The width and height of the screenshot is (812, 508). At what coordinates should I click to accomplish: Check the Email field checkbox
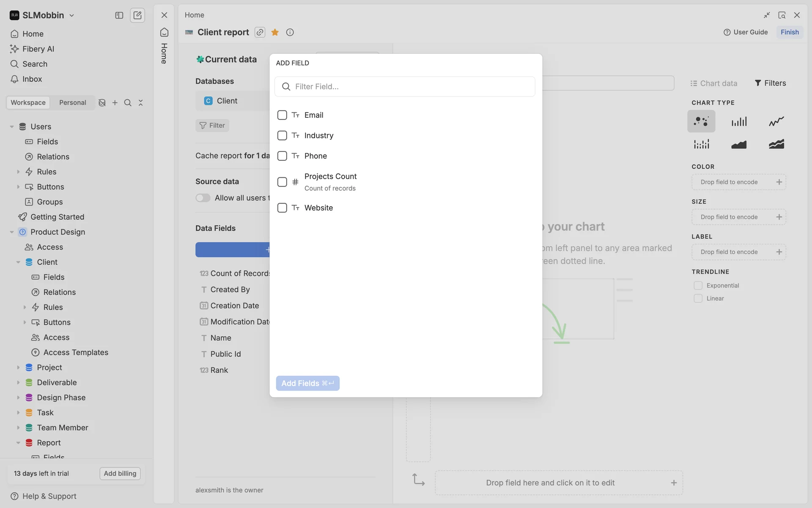point(282,115)
